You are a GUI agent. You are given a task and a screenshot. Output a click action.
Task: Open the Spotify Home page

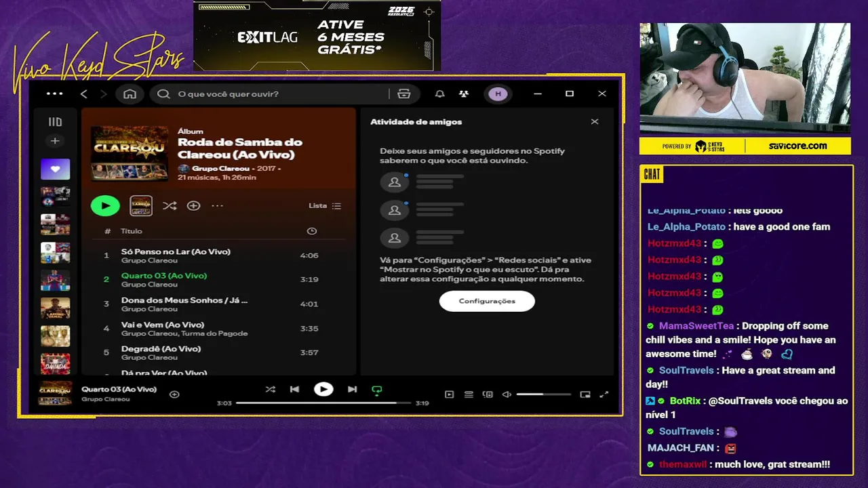(x=130, y=94)
